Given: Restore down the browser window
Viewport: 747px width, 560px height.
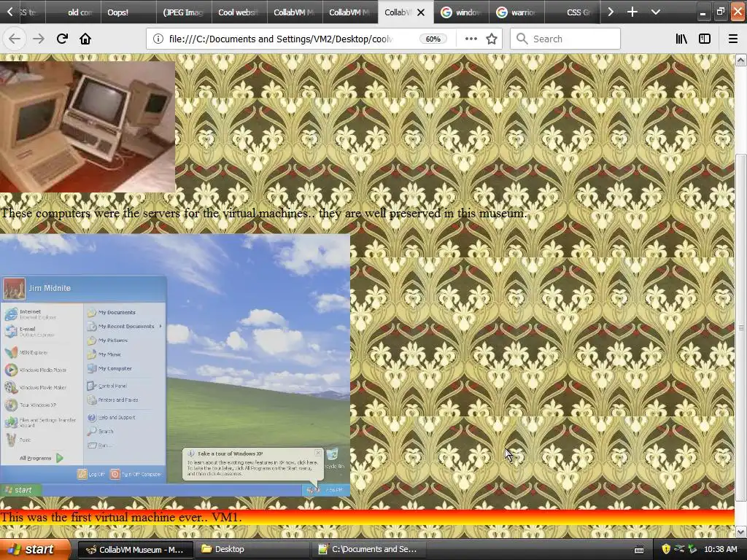Looking at the screenshot, I should pyautogui.click(x=720, y=12).
